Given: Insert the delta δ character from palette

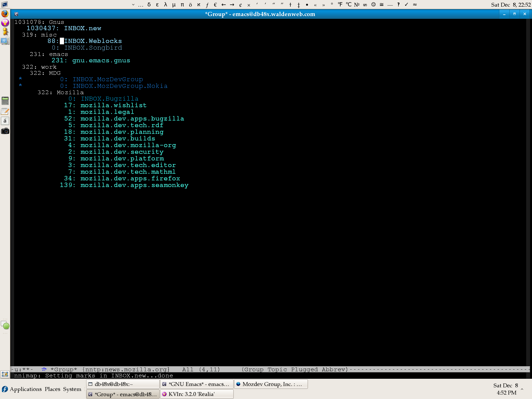Looking at the screenshot, I should [x=149, y=4].
